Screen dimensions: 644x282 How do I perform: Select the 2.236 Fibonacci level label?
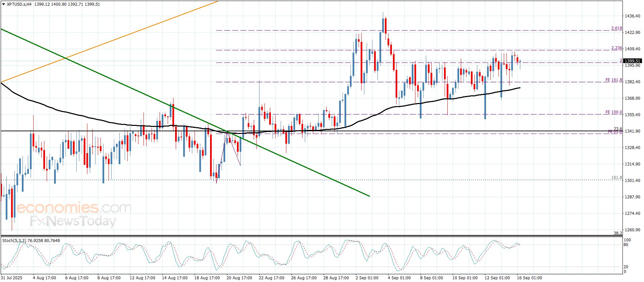coord(616,48)
